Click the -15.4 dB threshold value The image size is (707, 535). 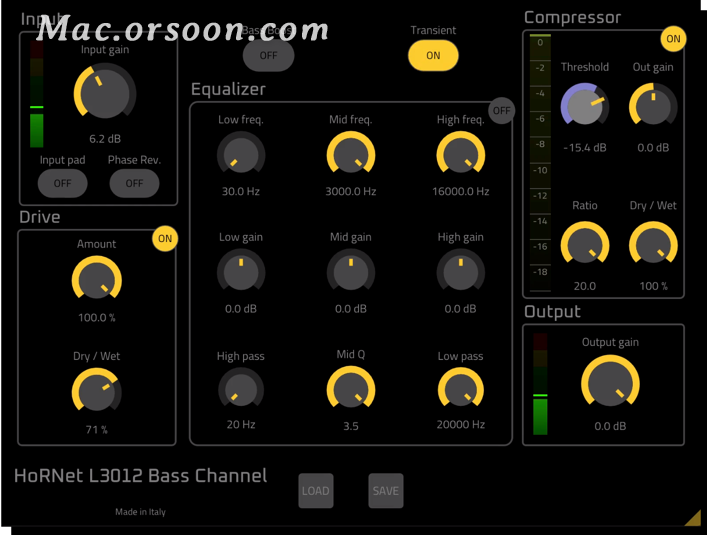coord(585,148)
